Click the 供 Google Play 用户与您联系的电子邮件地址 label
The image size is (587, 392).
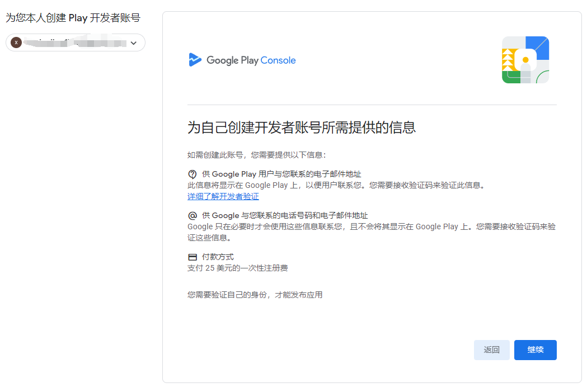(x=281, y=174)
